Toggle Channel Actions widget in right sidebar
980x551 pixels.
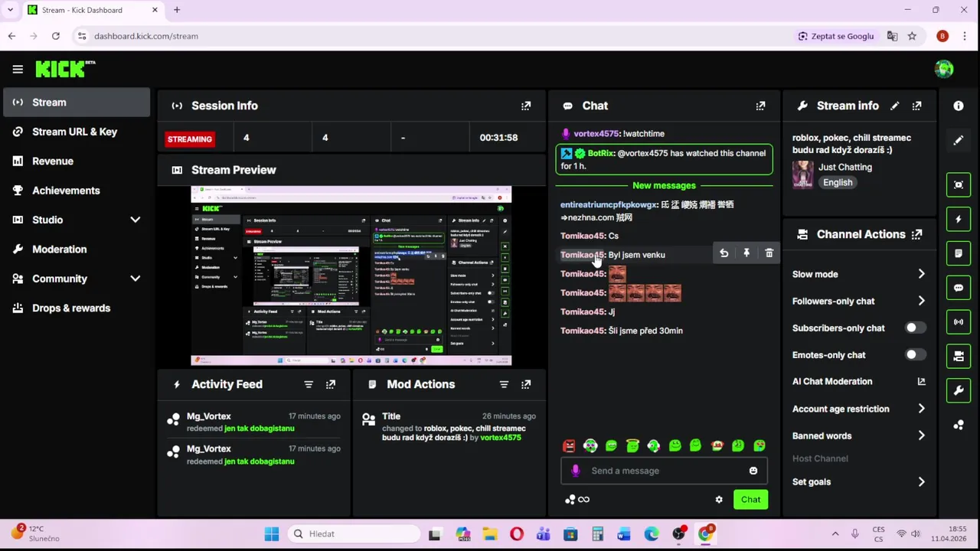tap(959, 357)
